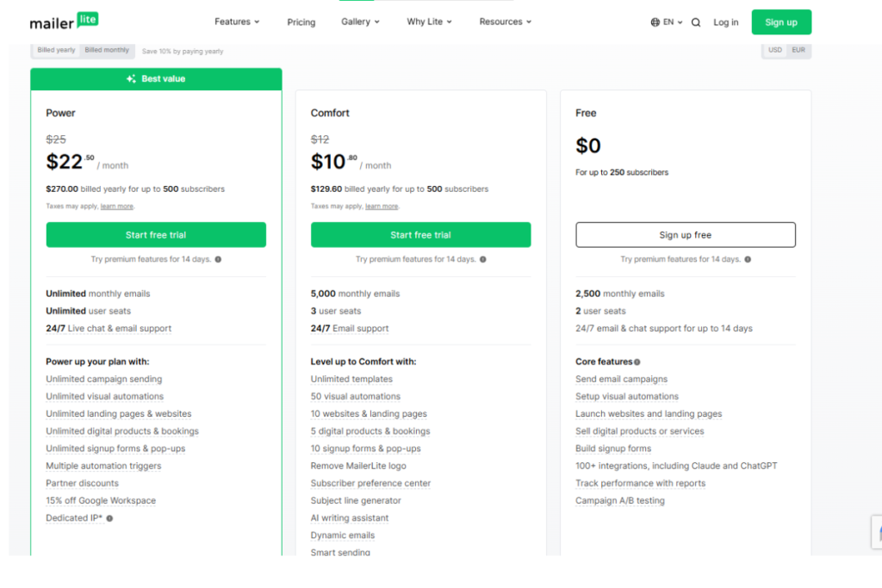Click Unlimited templates feature

[351, 380]
